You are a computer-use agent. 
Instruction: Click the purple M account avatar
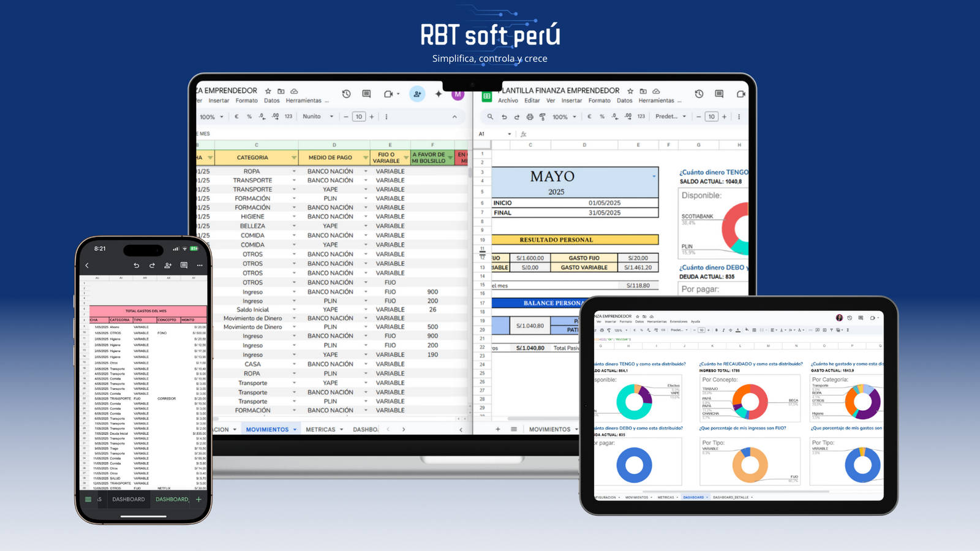[x=458, y=94]
